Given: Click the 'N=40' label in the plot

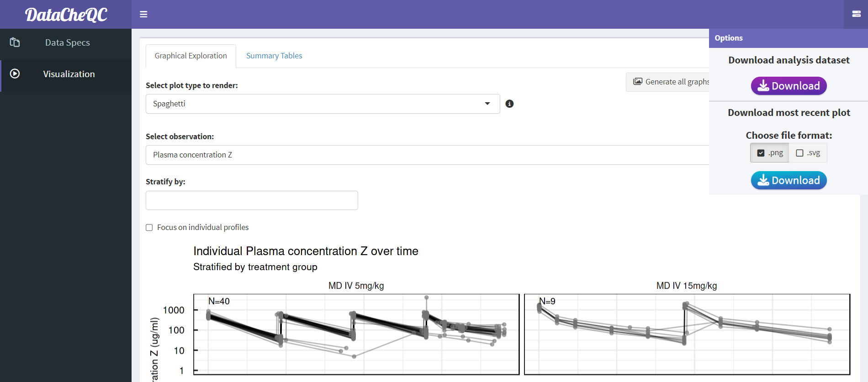Looking at the screenshot, I should [x=219, y=301].
